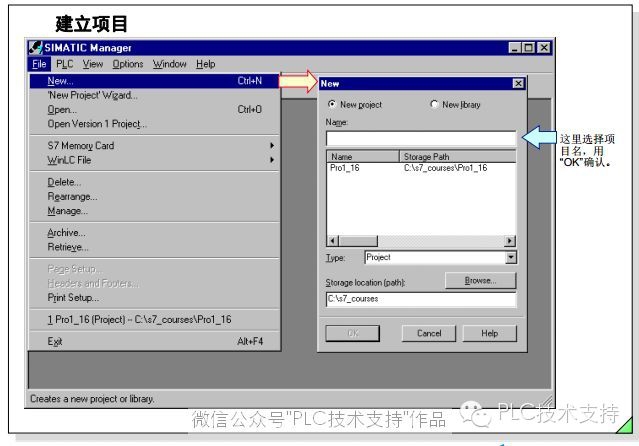Viewport: 639px width, 446px height.
Task: Click the Browse... button
Action: tap(480, 280)
